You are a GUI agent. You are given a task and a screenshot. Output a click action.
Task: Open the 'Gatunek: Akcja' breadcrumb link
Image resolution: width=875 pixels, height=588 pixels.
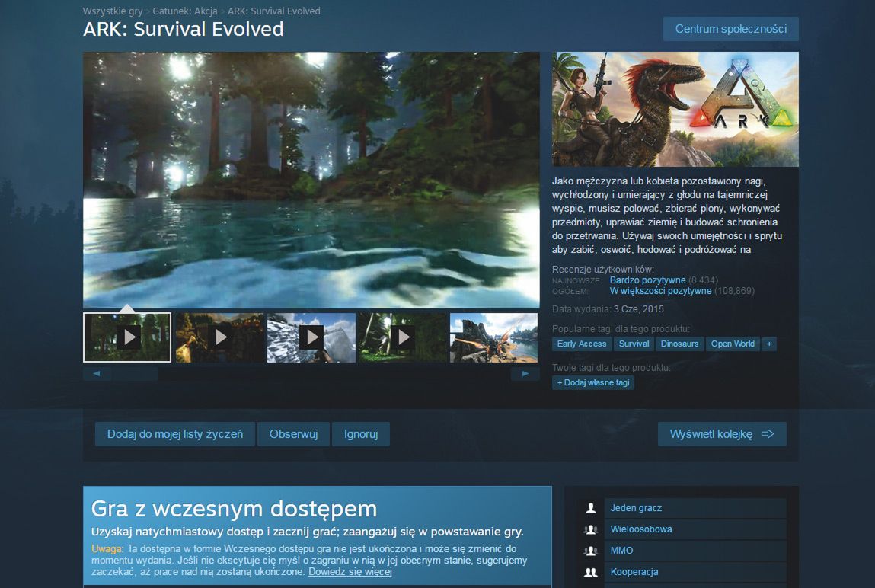[x=185, y=11]
